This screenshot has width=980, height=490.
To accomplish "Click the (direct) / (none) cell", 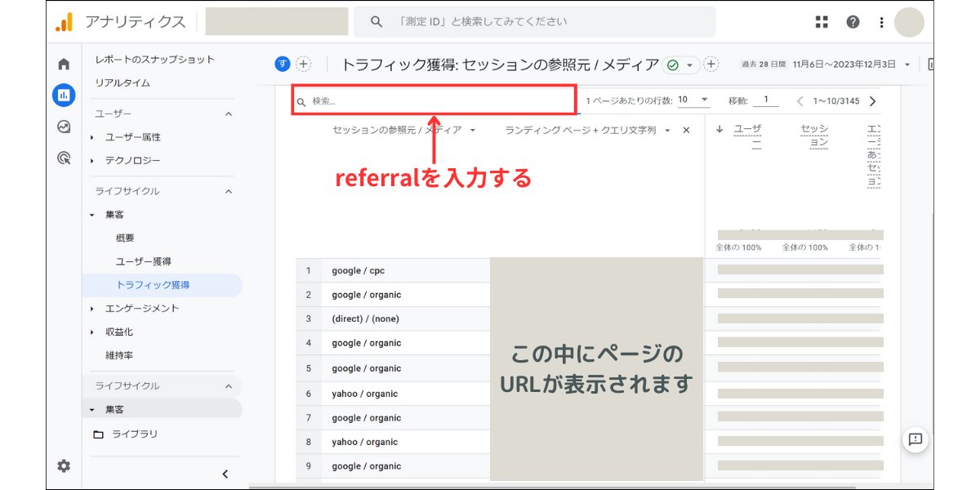I will [x=365, y=318].
